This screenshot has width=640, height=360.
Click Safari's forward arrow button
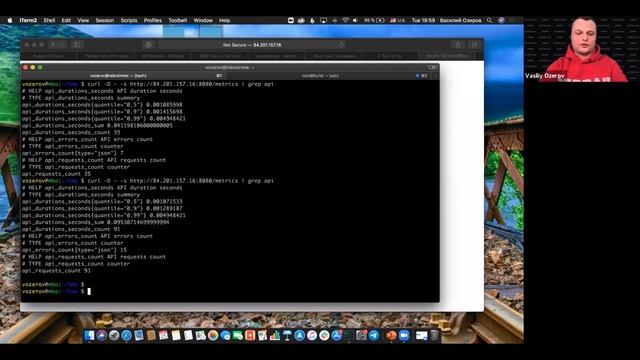pos(62,45)
